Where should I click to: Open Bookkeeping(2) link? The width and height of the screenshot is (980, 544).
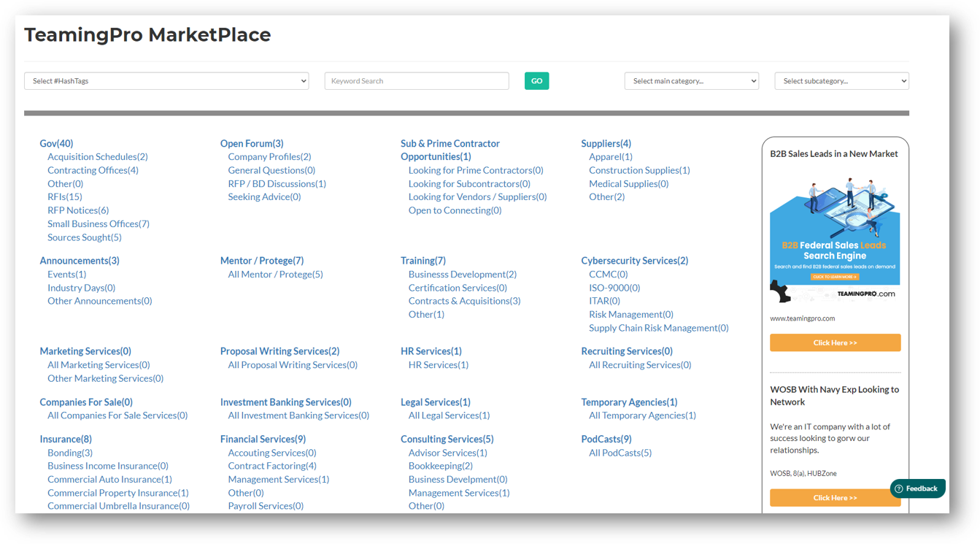[441, 466]
